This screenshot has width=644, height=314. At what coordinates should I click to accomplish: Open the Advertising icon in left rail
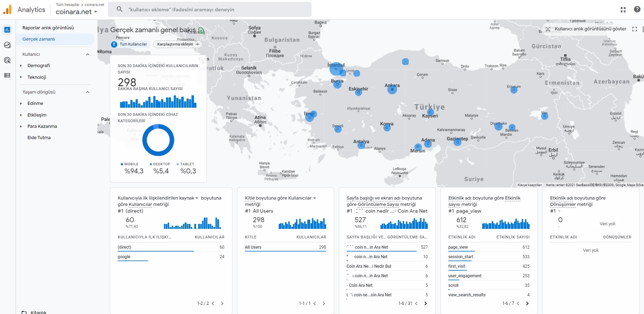point(7,60)
